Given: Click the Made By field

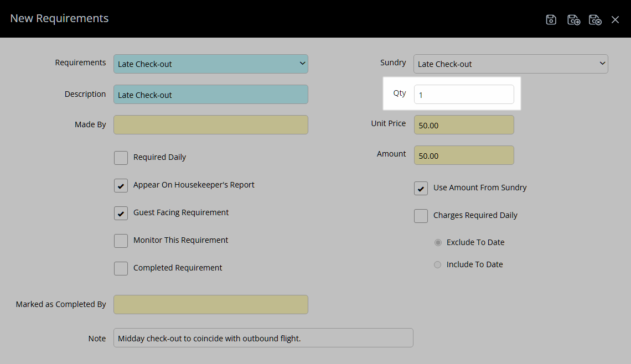Looking at the screenshot, I should pyautogui.click(x=211, y=124).
